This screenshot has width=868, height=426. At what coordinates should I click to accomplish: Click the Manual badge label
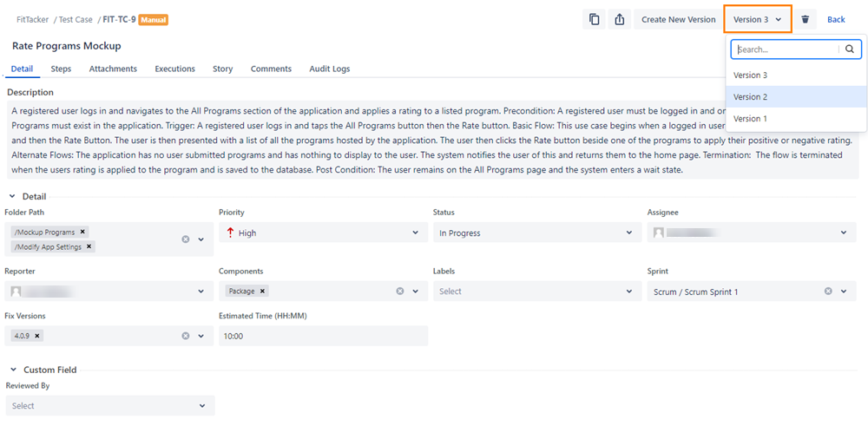click(x=154, y=19)
